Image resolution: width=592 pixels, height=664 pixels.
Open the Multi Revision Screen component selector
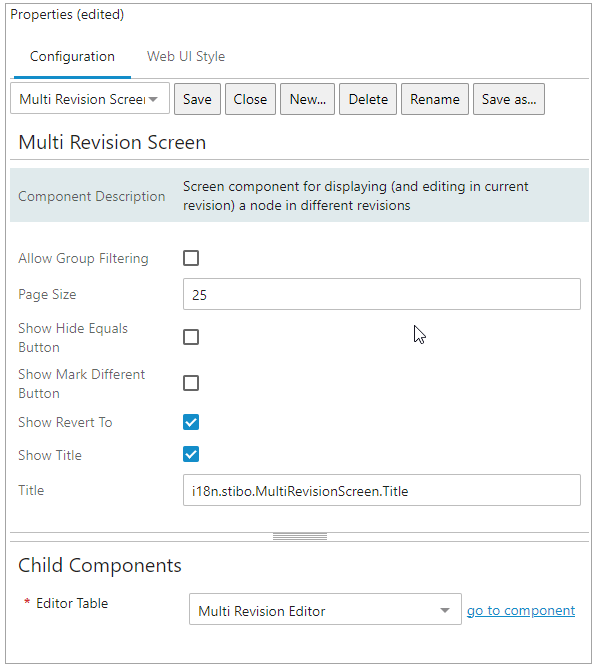pos(90,99)
